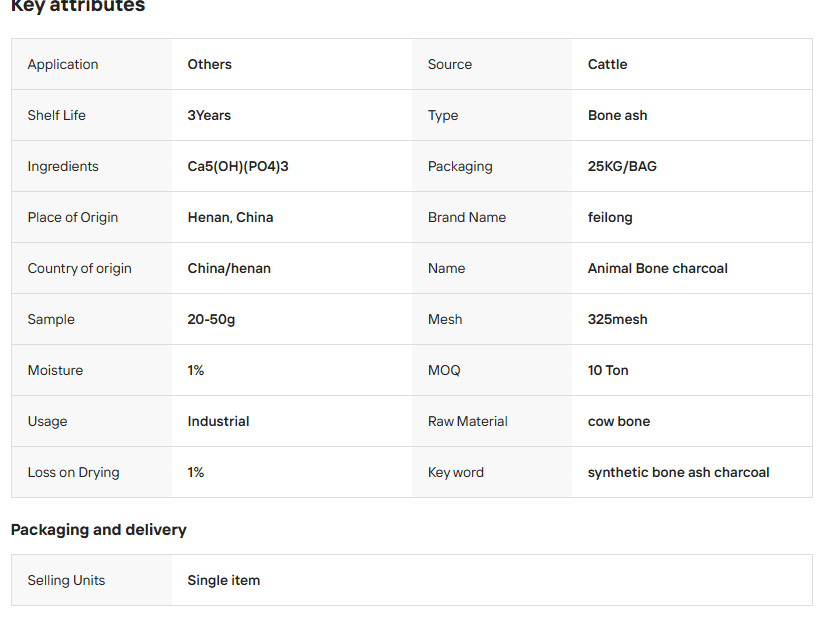Click the 'Key attributes' heading
Image resolution: width=824 pixels, height=621 pixels.
click(x=78, y=6)
